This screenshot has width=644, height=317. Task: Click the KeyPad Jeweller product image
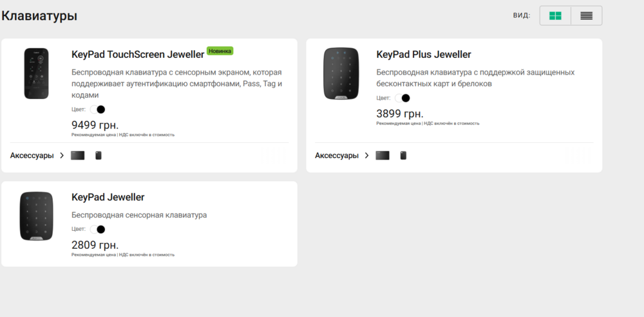[37, 216]
